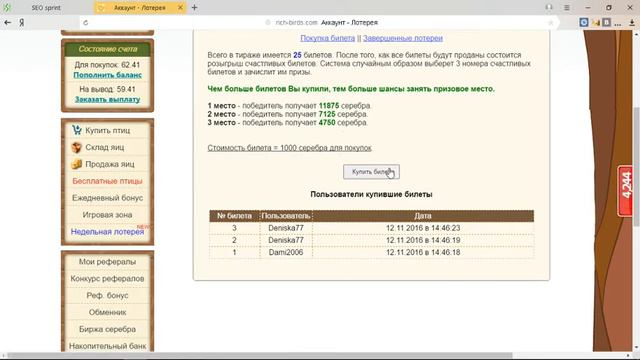640x360 pixels.
Task: Open new tab with plus icon
Action: tap(194, 7)
